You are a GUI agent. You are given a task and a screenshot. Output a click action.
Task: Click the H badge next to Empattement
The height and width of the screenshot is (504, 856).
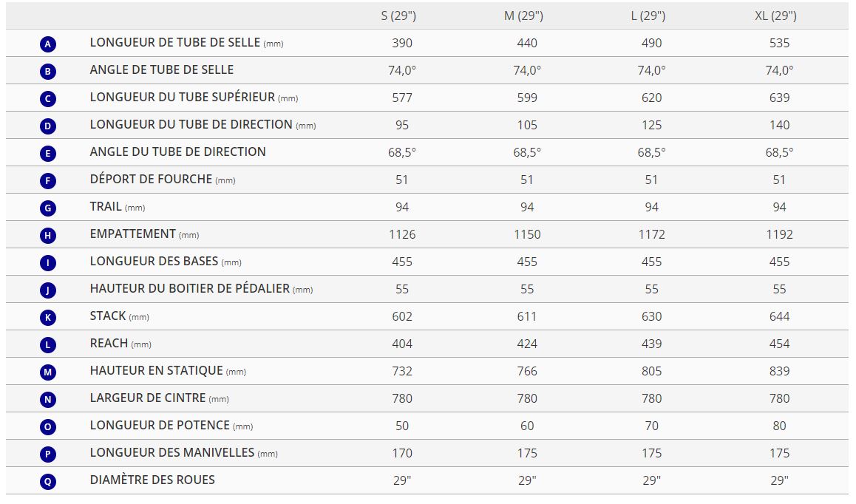tap(48, 236)
